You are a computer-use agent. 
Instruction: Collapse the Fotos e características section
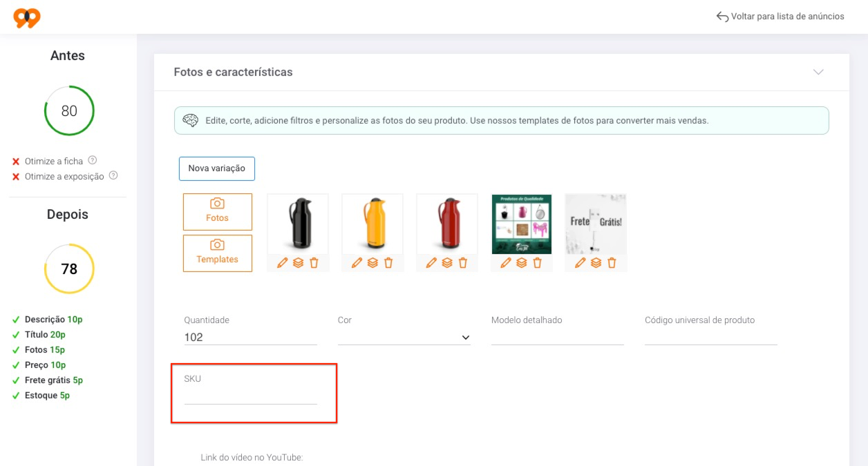(818, 72)
